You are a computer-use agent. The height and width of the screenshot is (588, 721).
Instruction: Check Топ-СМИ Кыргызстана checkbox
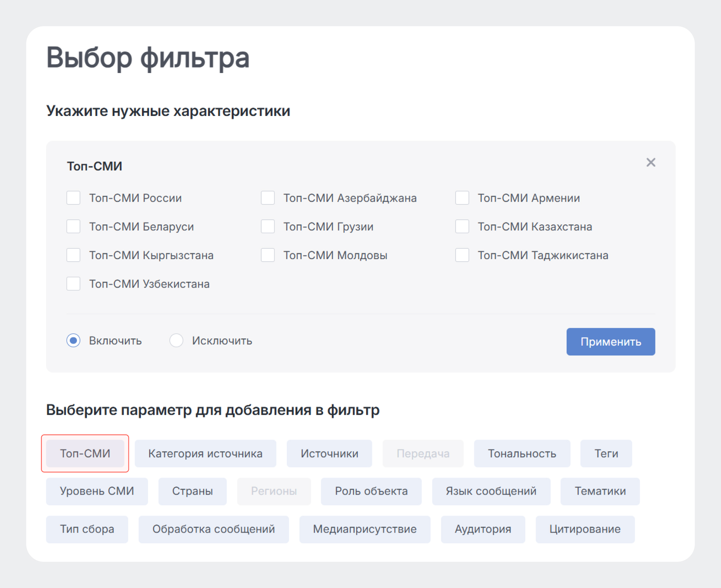click(73, 256)
